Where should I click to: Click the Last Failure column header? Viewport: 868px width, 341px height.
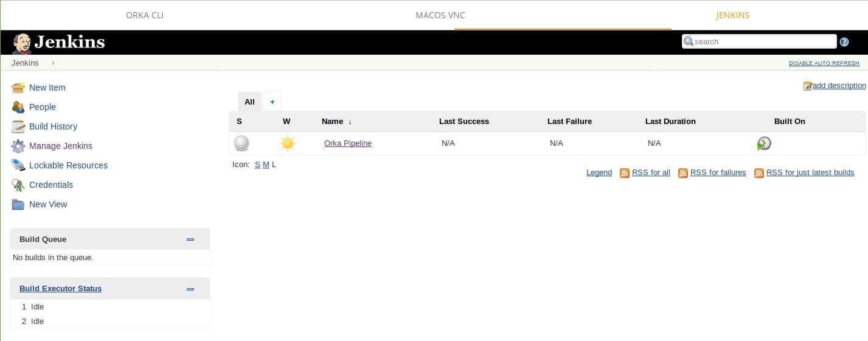coord(569,122)
